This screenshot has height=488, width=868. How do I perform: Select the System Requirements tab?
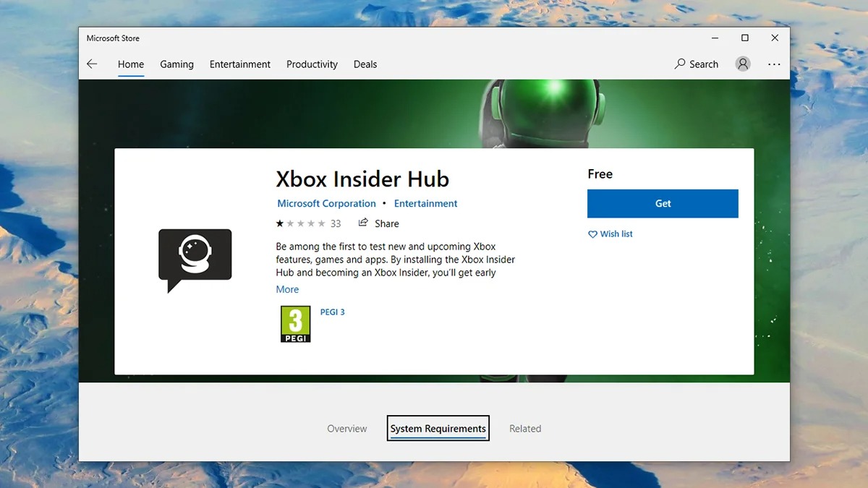(x=438, y=429)
